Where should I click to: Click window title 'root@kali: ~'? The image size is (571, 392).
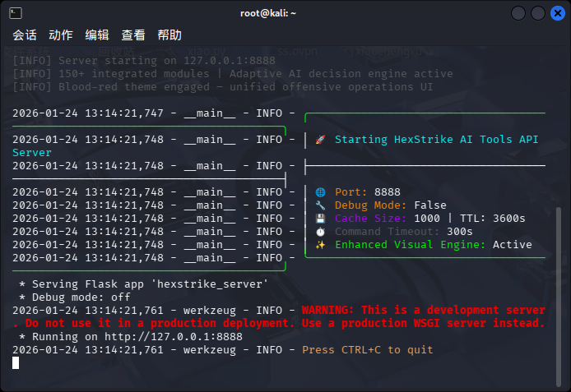[268, 13]
